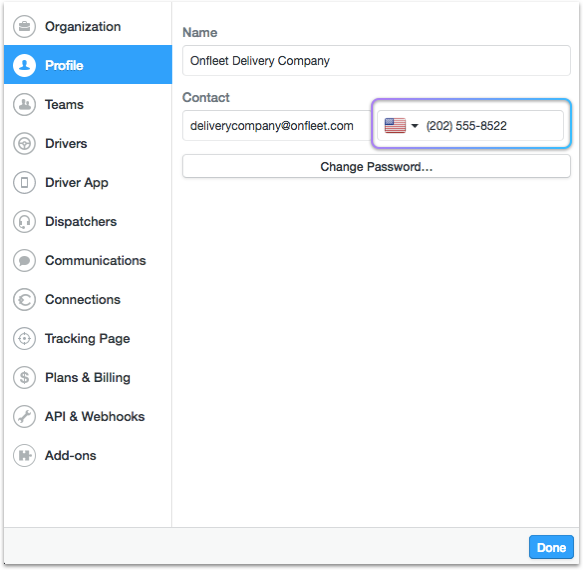This screenshot has width=583, height=570.
Task: Click the Add-ons puzzle piece icon
Action: point(25,455)
